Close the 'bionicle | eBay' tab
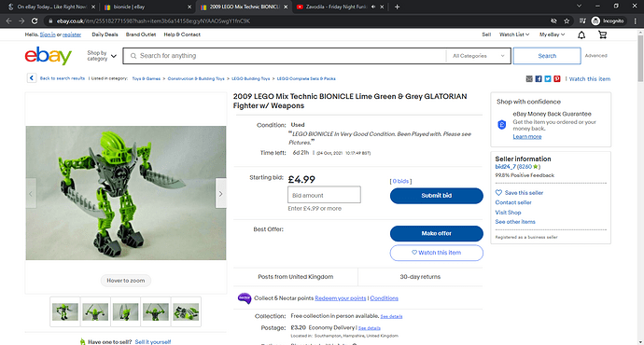 189,7
